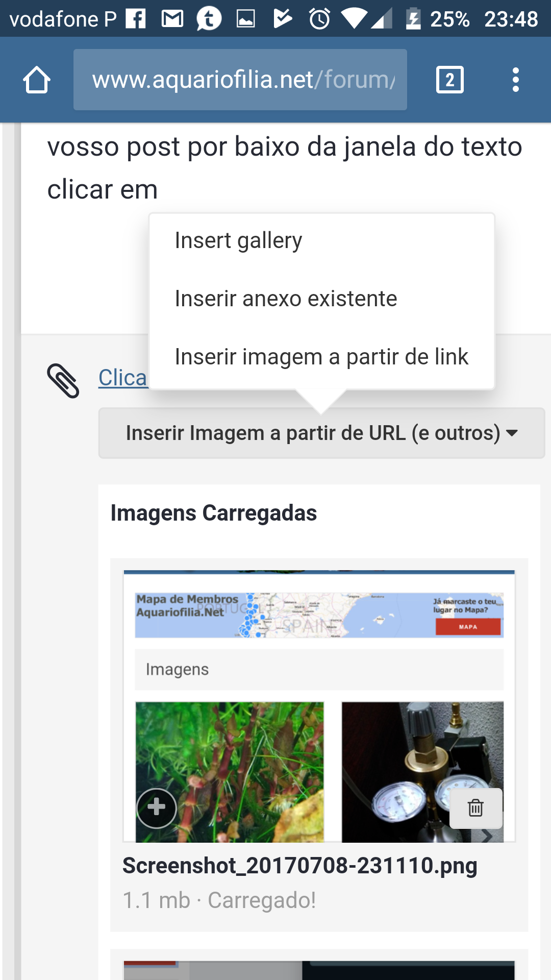This screenshot has width=551, height=980.
Task: Tap the paperclip attachment icon
Action: [63, 381]
